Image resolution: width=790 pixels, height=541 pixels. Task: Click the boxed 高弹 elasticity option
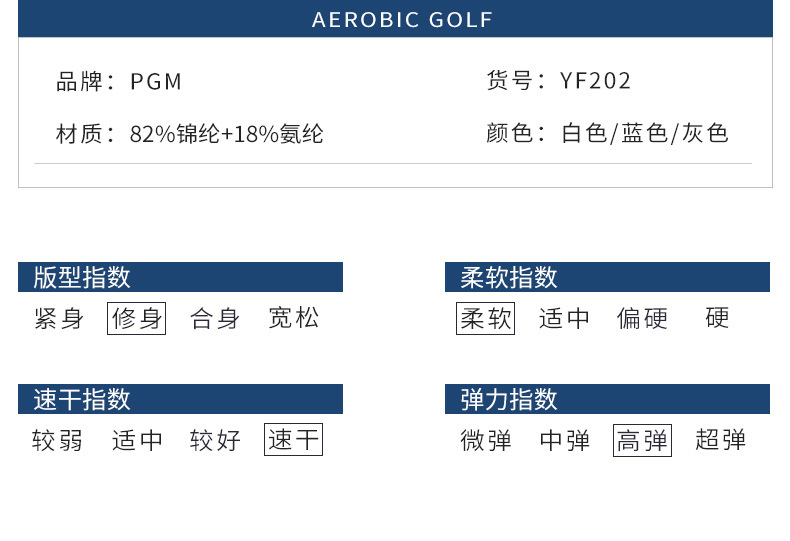tap(642, 440)
